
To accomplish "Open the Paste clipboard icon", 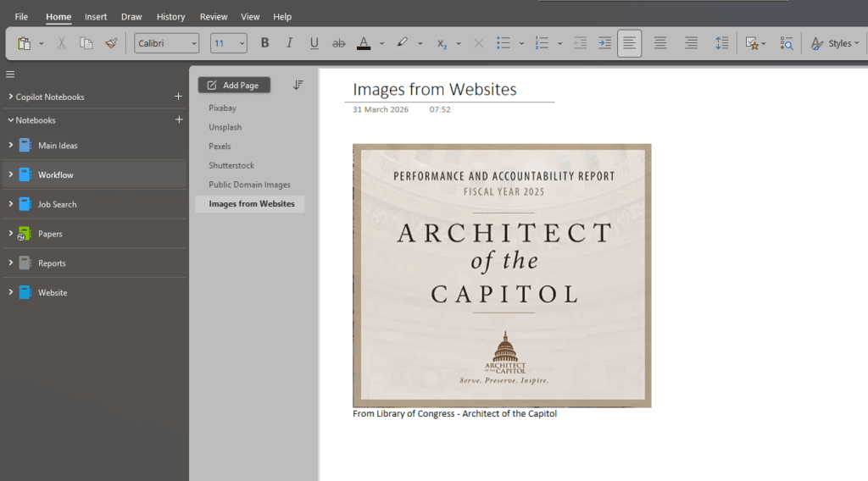I will pyautogui.click(x=24, y=43).
